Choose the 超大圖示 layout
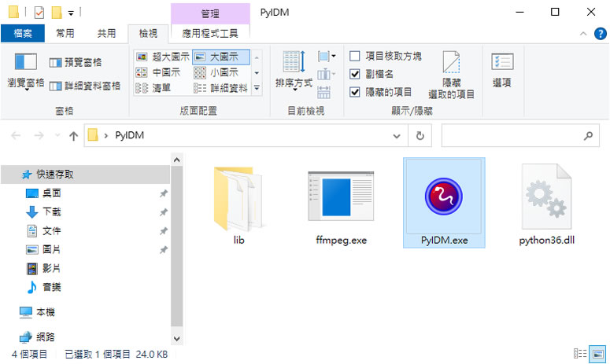610x364 pixels. 163,57
